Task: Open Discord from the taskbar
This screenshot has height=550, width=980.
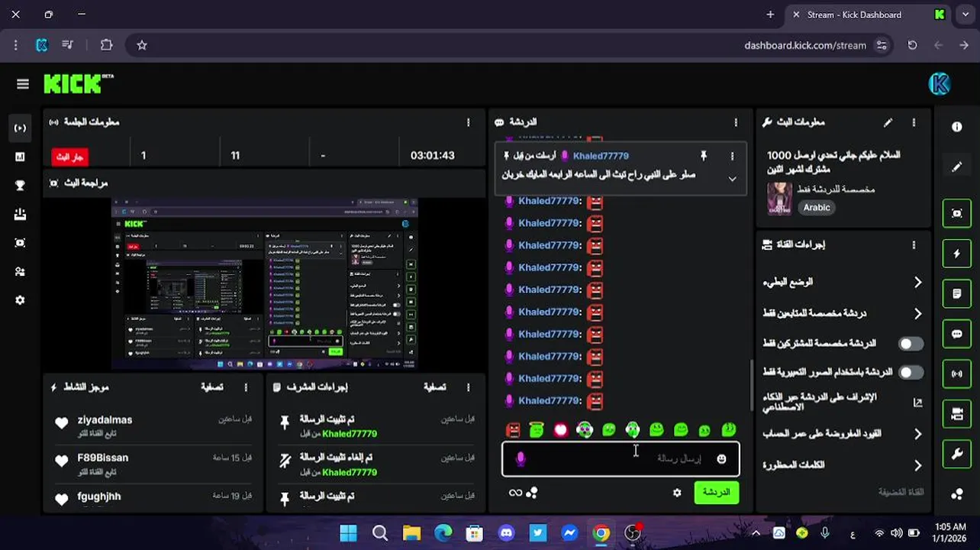Action: (x=506, y=533)
